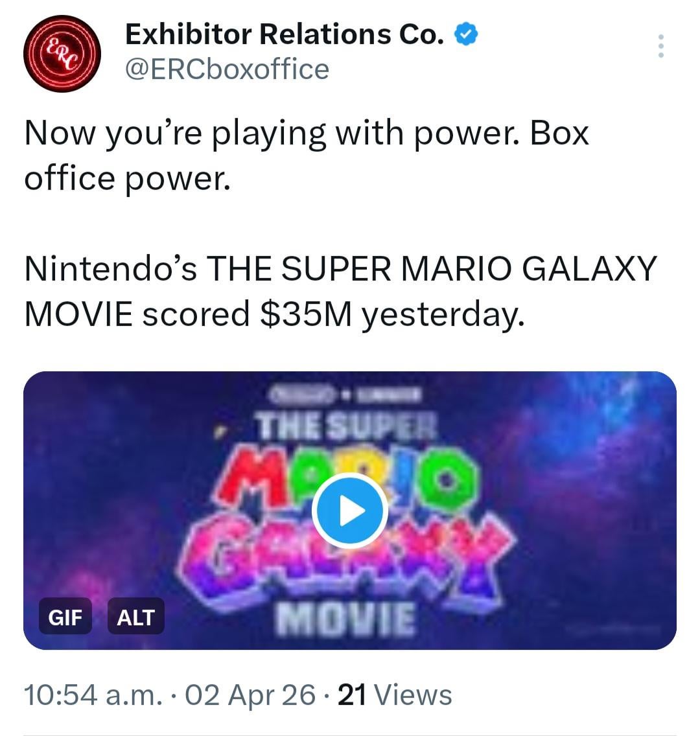Click the 10:54 a.m. timestamp
The height and width of the screenshot is (736, 700).
pyautogui.click(x=92, y=695)
